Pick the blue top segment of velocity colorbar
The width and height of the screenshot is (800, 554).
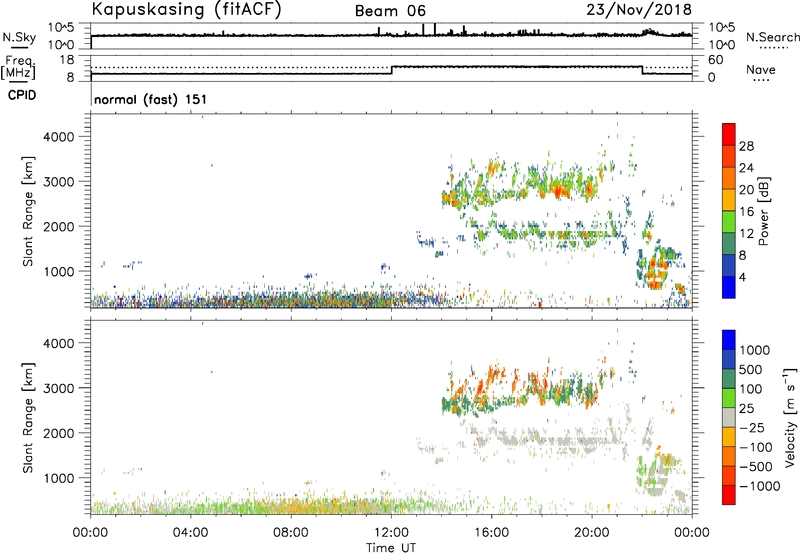[729, 341]
